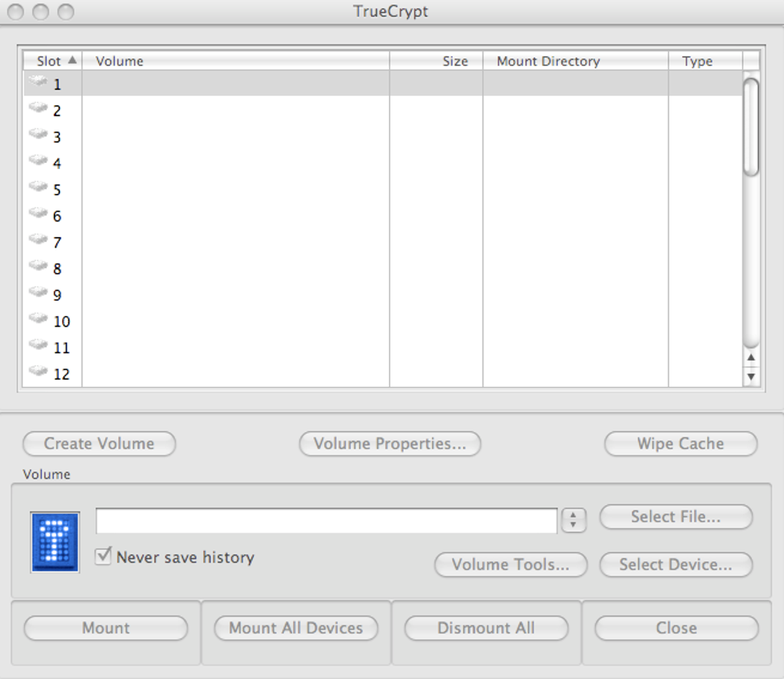Select the drive icon for slot 11
The width and height of the screenshot is (784, 679).
(x=38, y=344)
